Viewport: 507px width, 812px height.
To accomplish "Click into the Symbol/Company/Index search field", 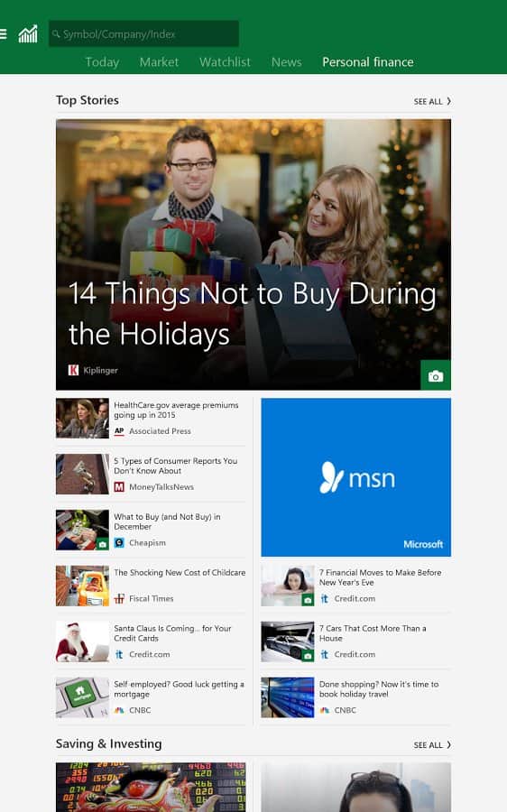I will 144,33.
